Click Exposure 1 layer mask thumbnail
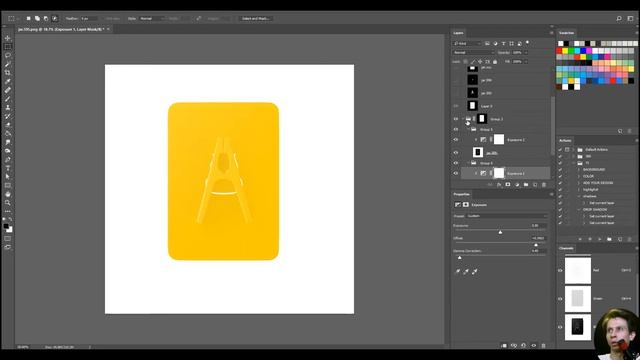 (x=499, y=173)
